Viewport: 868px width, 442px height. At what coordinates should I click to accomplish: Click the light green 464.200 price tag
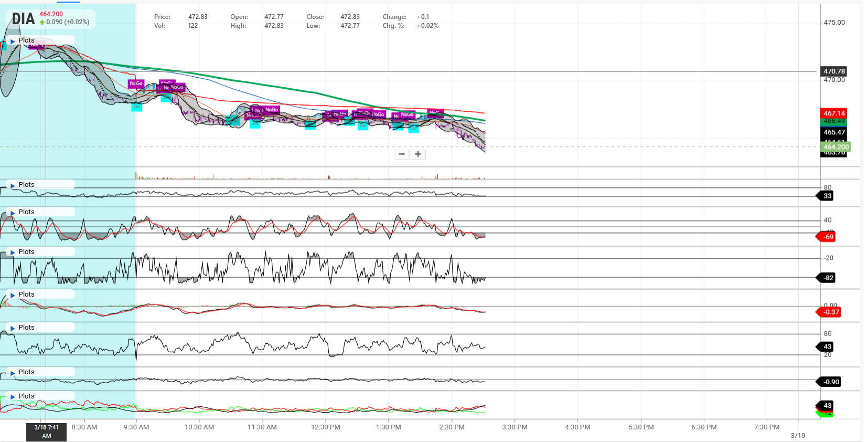[x=835, y=147]
